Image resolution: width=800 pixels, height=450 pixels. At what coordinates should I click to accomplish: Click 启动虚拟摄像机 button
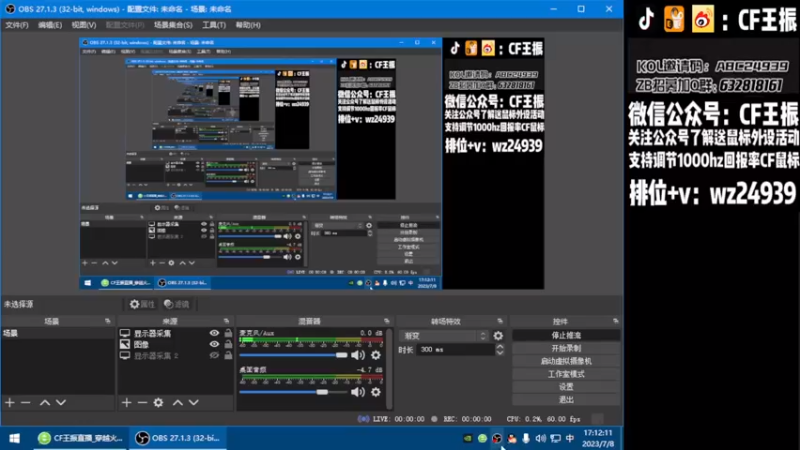pos(566,361)
